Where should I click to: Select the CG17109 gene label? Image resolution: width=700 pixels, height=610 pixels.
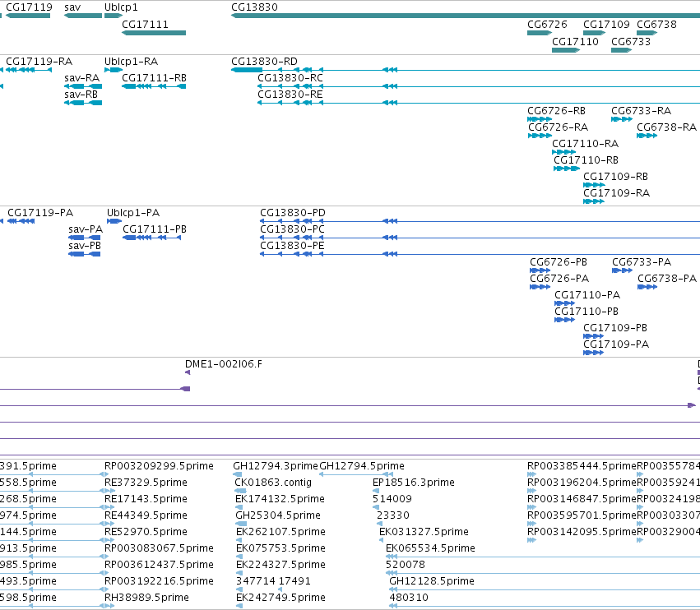pos(606,24)
